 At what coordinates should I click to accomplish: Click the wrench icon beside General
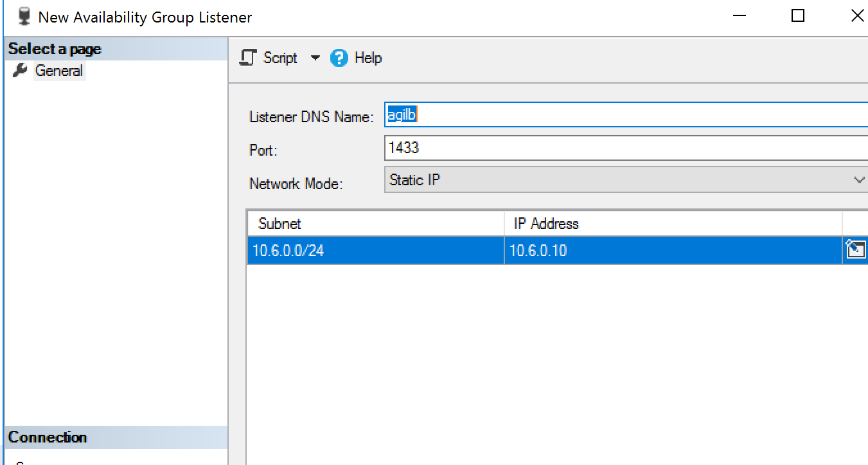[20, 71]
